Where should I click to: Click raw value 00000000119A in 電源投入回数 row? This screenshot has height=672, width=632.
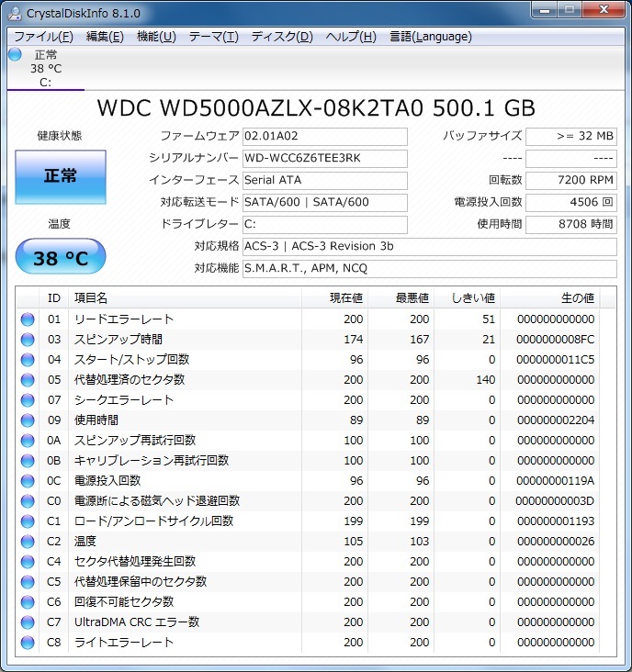coord(555,481)
